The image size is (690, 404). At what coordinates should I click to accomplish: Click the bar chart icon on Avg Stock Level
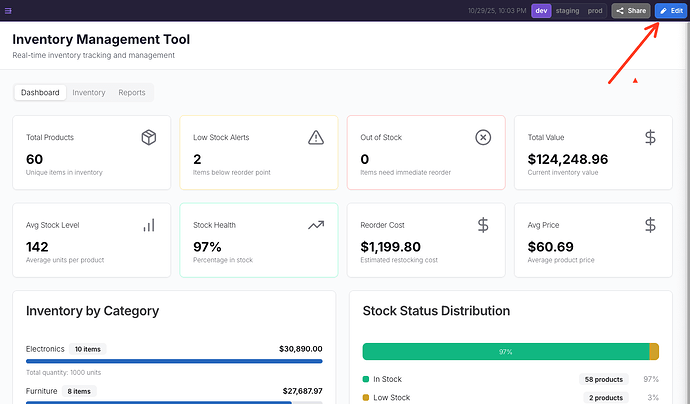click(149, 225)
